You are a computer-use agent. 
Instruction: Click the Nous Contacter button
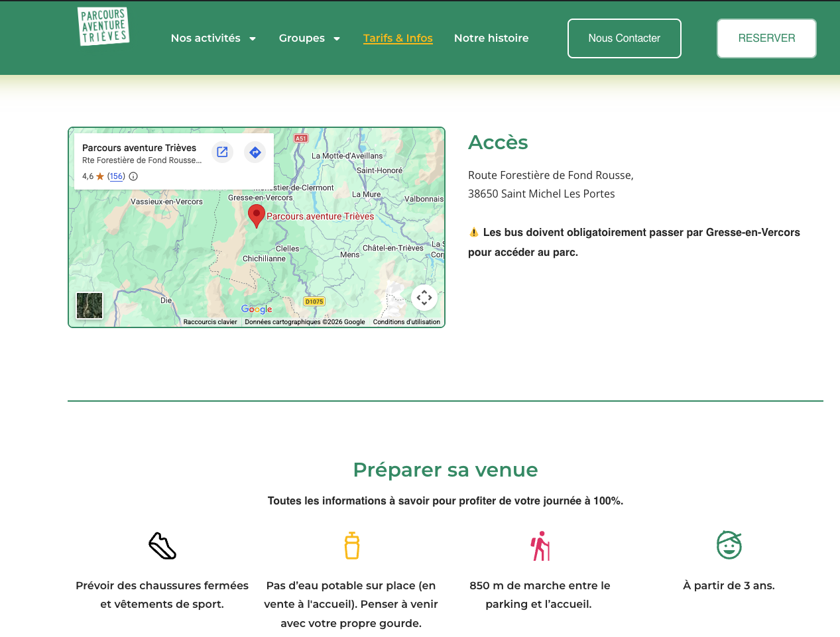coord(625,38)
